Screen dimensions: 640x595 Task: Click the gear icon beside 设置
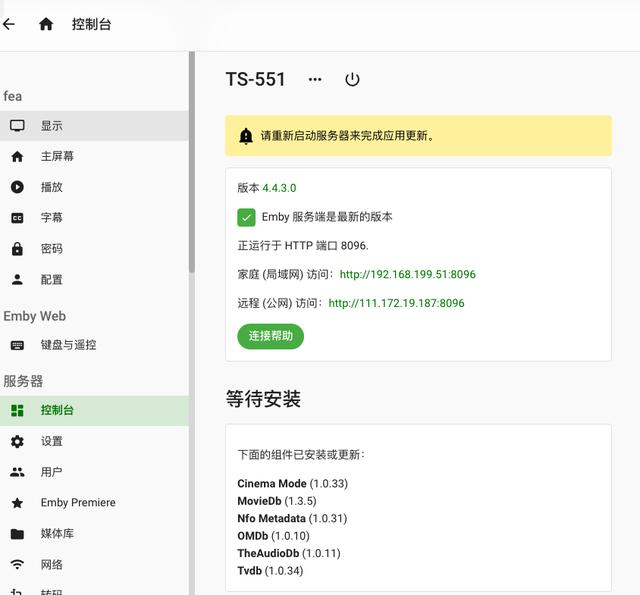coord(17,441)
